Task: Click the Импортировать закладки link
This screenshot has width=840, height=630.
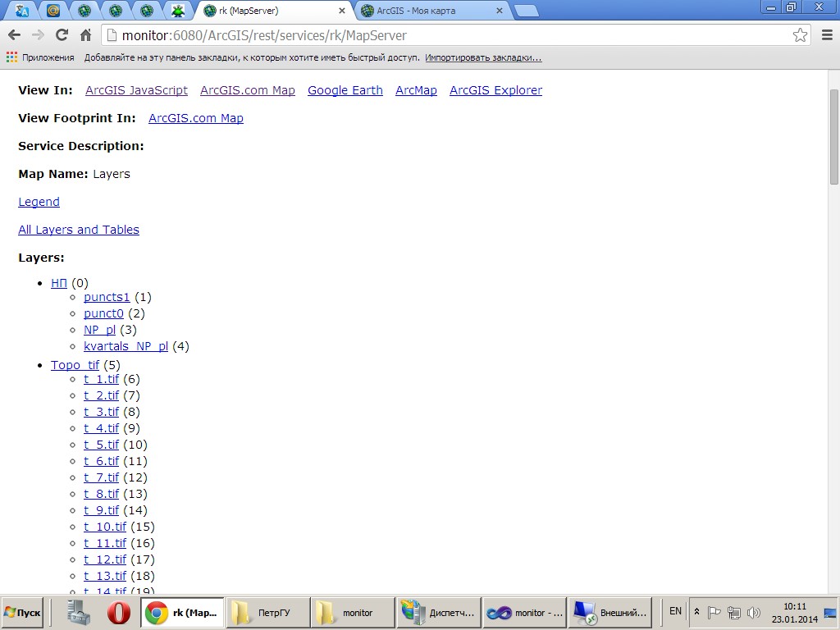Action: click(483, 57)
